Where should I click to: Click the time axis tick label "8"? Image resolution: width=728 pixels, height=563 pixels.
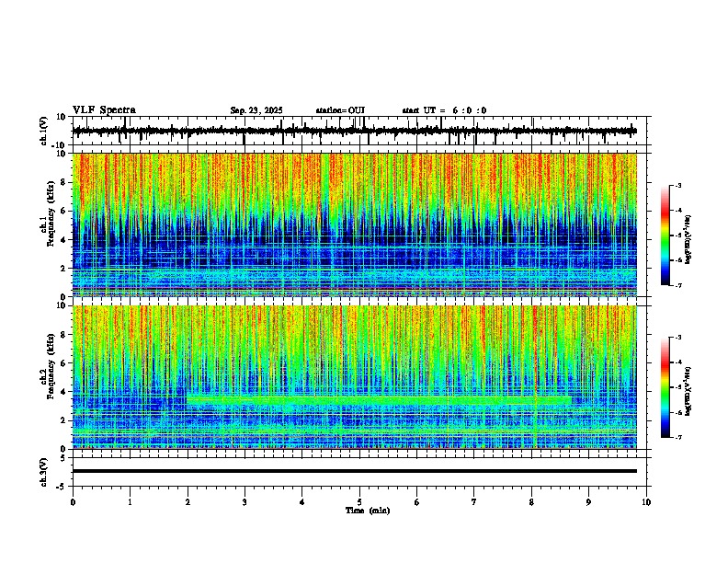(x=531, y=502)
